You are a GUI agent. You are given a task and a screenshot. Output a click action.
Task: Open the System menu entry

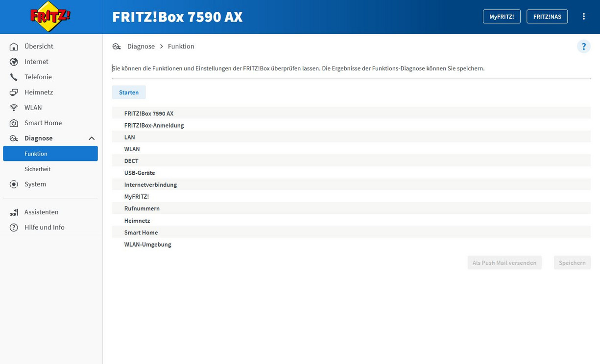(x=50, y=184)
